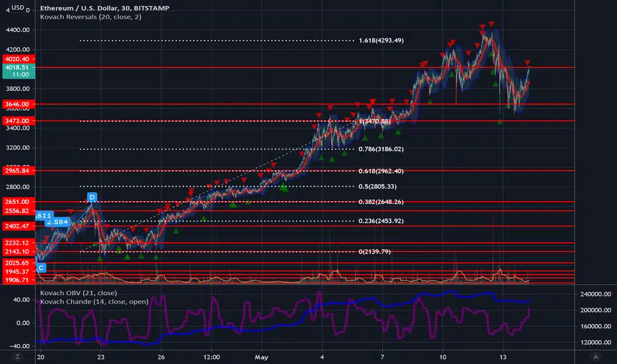Image resolution: width=617 pixels, height=364 pixels.
Task: Select the Kovach OBV indicator legend
Action: coord(78,293)
